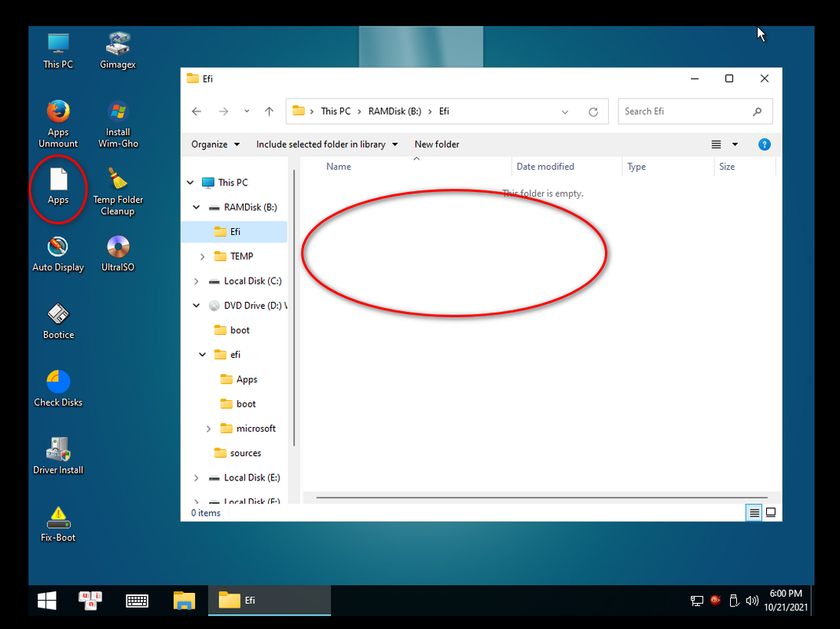Click the navigation pane vertical scrollbar
Viewport: 840px width, 629px height.
click(x=294, y=307)
